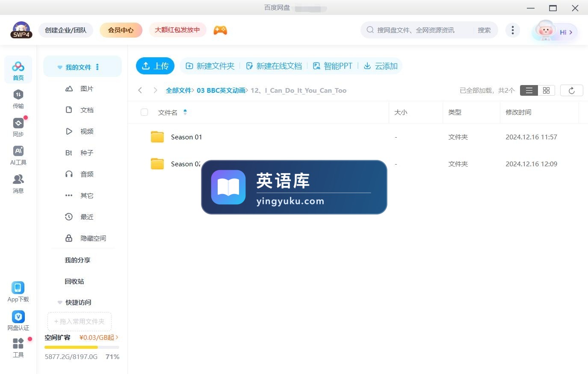Viewport: 588px width, 374px height.
Task: Collapse the 快捷访问 section
Action: (60, 302)
